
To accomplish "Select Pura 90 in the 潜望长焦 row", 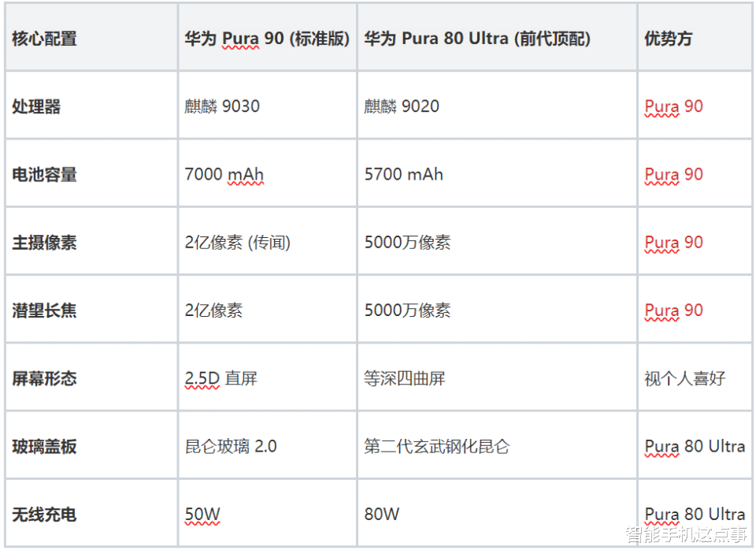I will click(x=673, y=310).
